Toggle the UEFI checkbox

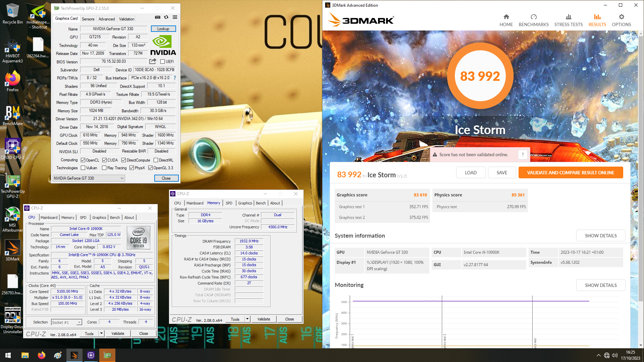[x=162, y=62]
